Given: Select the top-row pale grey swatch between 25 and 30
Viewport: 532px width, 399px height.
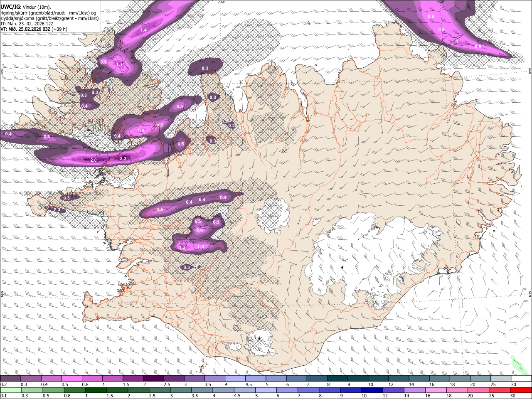Looking at the screenshot, I should pyautogui.click(x=500, y=379).
